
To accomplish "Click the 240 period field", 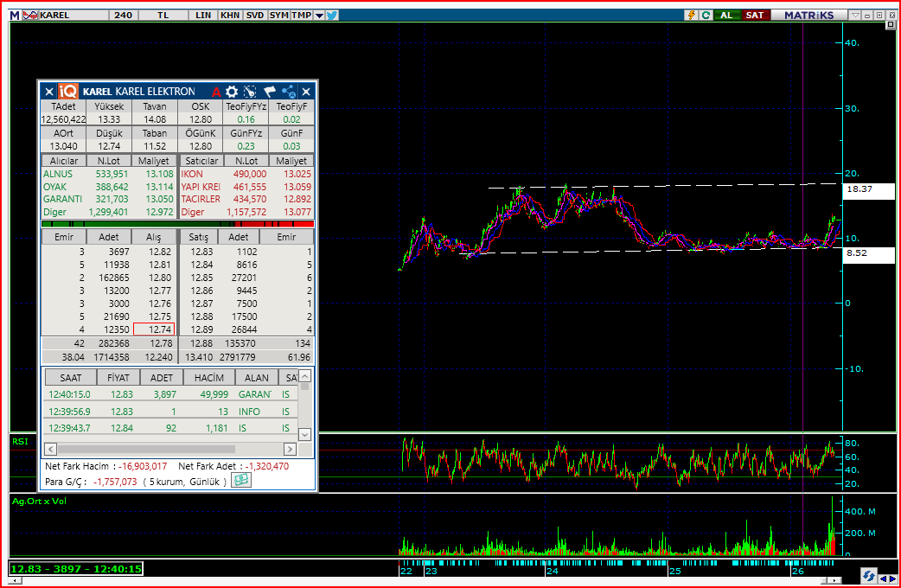I will click(x=123, y=15).
